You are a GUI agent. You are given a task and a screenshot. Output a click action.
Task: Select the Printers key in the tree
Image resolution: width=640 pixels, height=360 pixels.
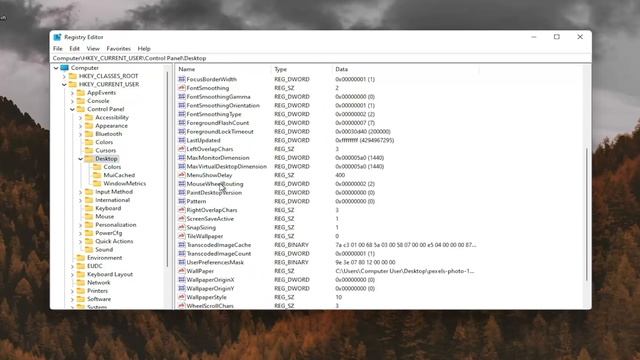point(98,291)
